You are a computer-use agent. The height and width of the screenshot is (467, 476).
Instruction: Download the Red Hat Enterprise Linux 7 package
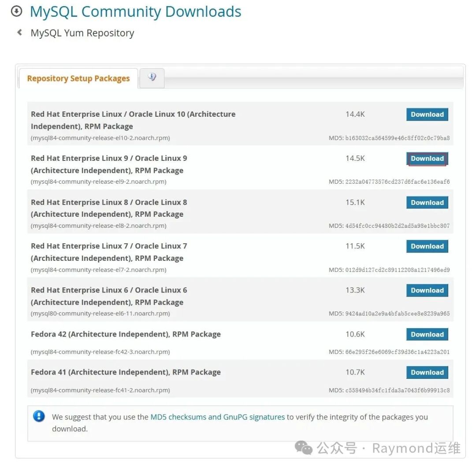427,246
